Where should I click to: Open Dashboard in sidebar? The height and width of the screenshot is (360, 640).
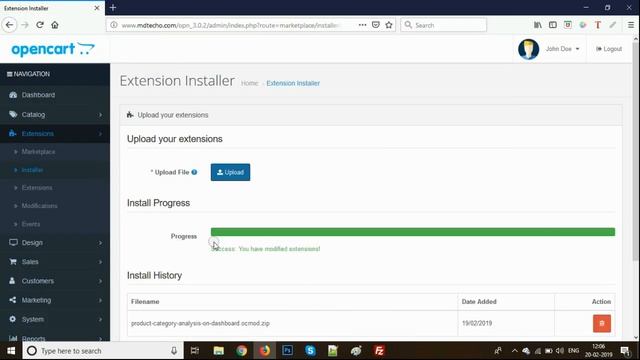pos(55,95)
